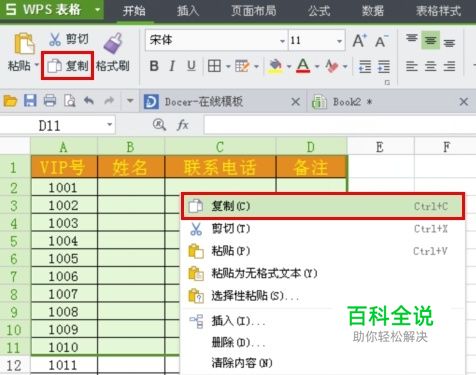
Task: Toggle bold formatting
Action: tap(154, 66)
